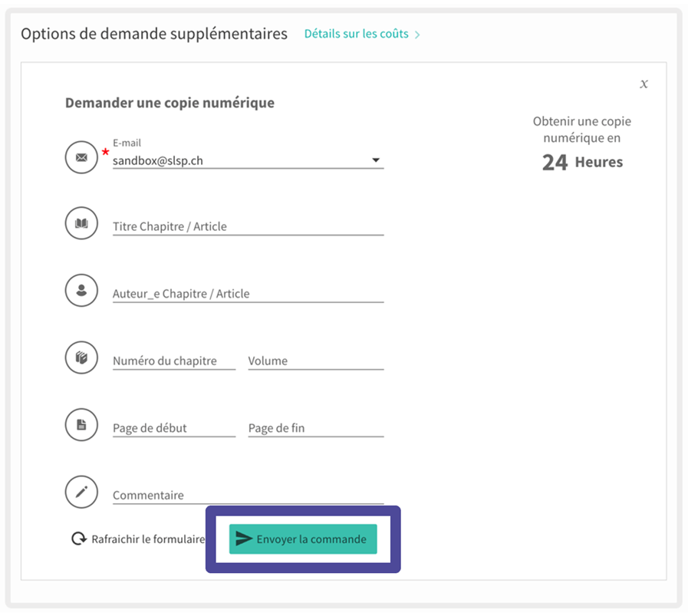Click into Auteur_e Chapitre / Article field
688x616 pixels.
247,294
